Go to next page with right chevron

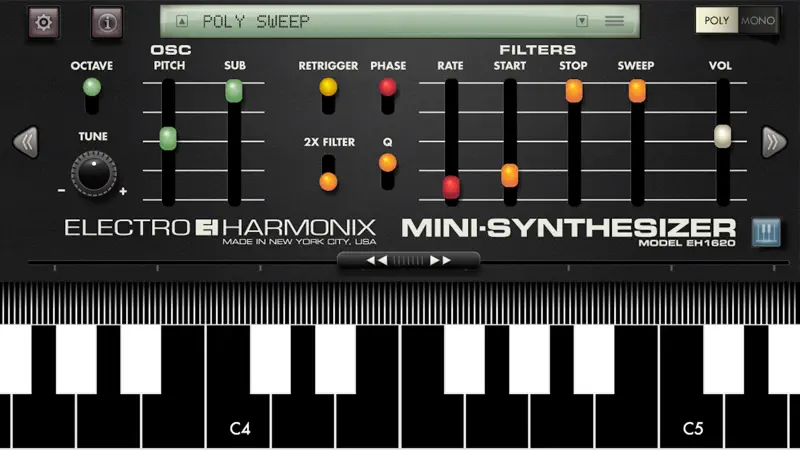coord(774,142)
